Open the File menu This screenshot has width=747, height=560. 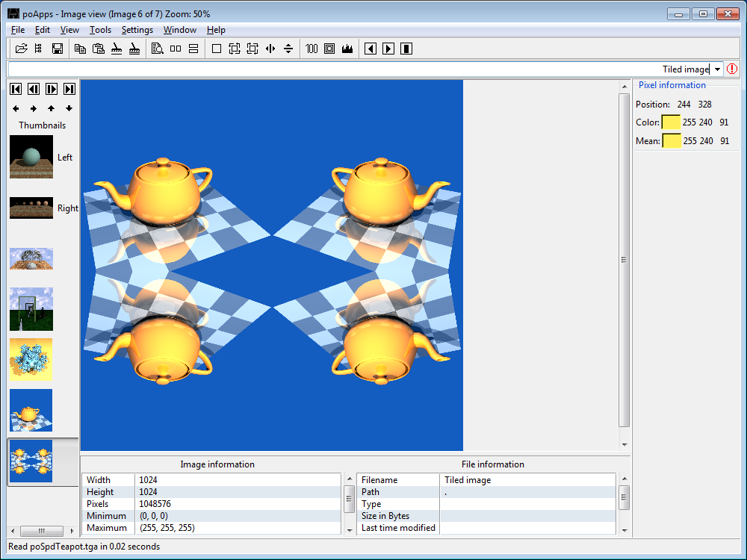(x=18, y=30)
